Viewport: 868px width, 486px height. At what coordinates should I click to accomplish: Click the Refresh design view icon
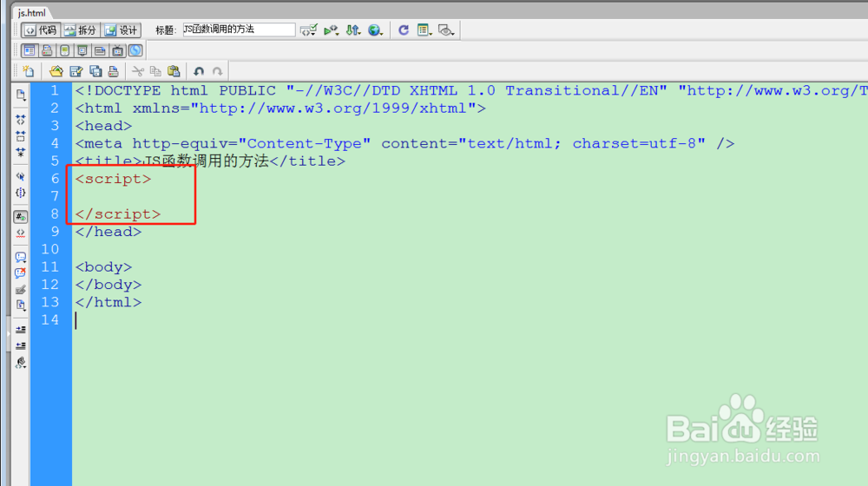pyautogui.click(x=404, y=30)
